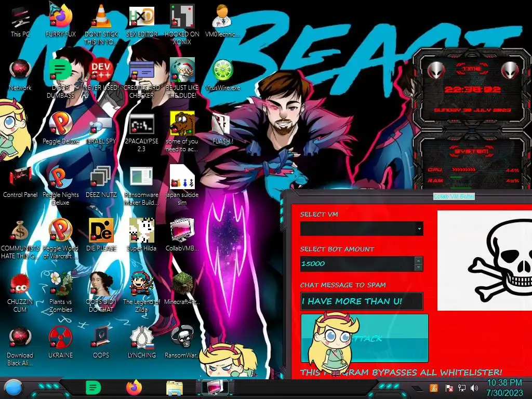Open the taskbar clock 10:38 PM

tap(504, 388)
